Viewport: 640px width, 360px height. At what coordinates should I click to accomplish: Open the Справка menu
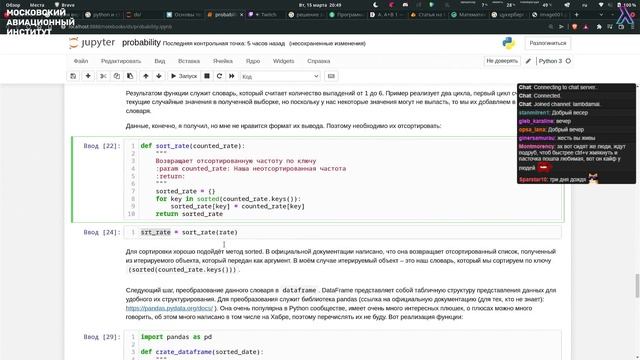pyautogui.click(x=318, y=61)
